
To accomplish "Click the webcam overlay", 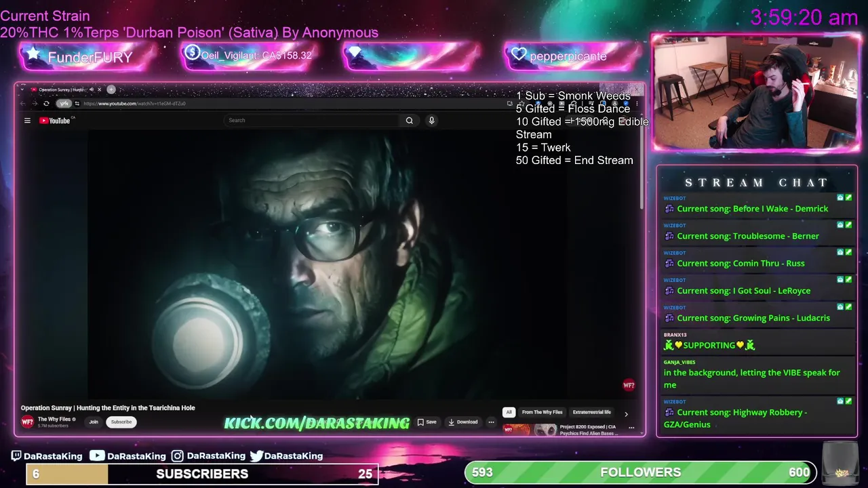I will pyautogui.click(x=755, y=91).
